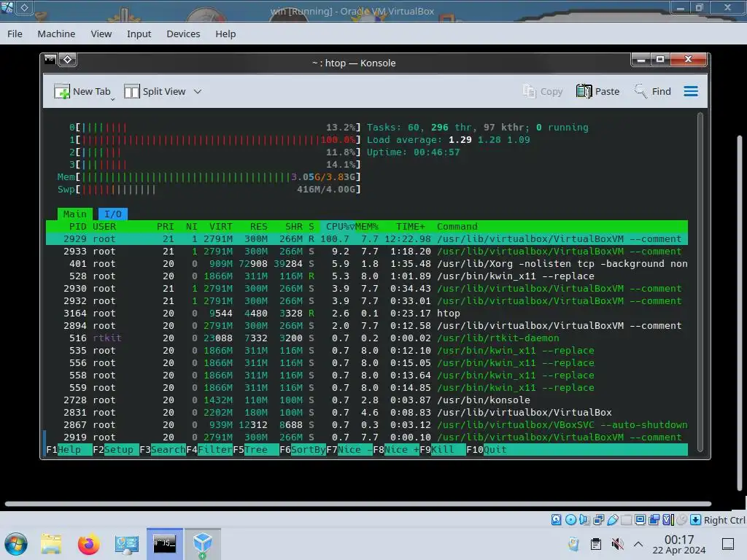Screen dimensions: 747x560
Task: Select the Xorg process row PID 401
Action: [x=367, y=264]
